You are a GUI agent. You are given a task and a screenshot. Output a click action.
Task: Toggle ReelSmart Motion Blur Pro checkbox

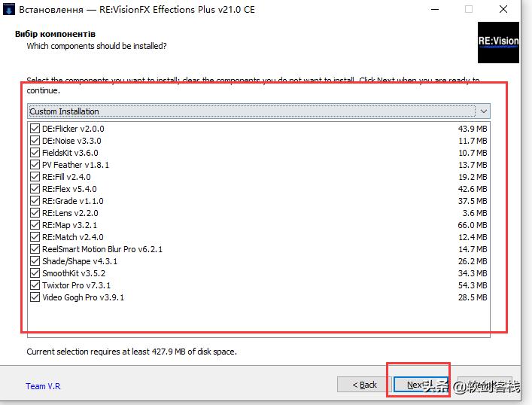pyautogui.click(x=35, y=249)
